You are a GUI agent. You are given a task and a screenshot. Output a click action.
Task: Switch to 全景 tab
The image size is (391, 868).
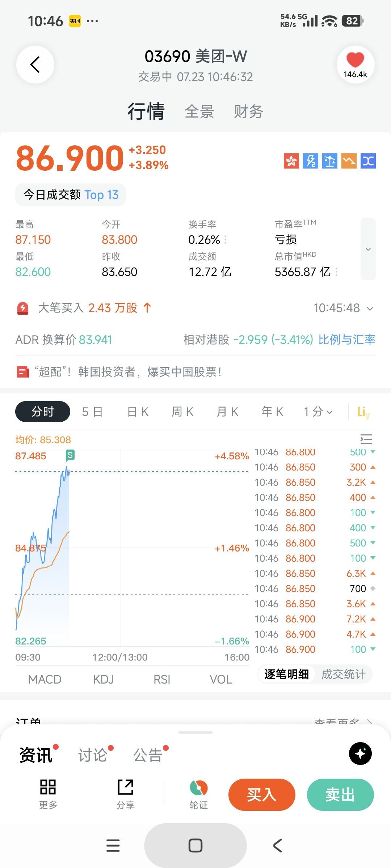(199, 111)
